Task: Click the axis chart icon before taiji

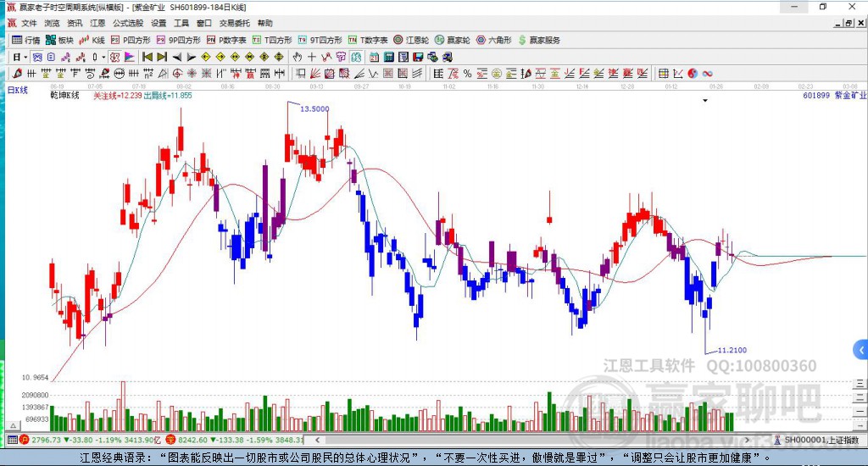Action: 678,74
